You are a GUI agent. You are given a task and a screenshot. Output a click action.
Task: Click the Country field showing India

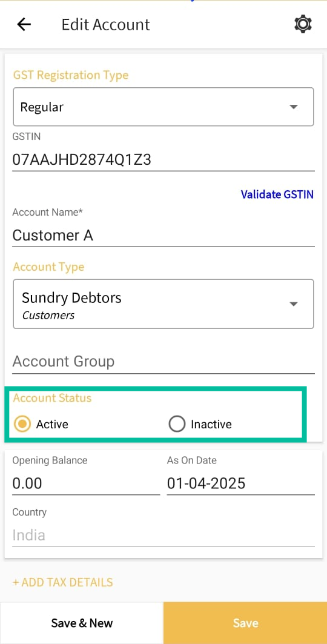click(163, 535)
